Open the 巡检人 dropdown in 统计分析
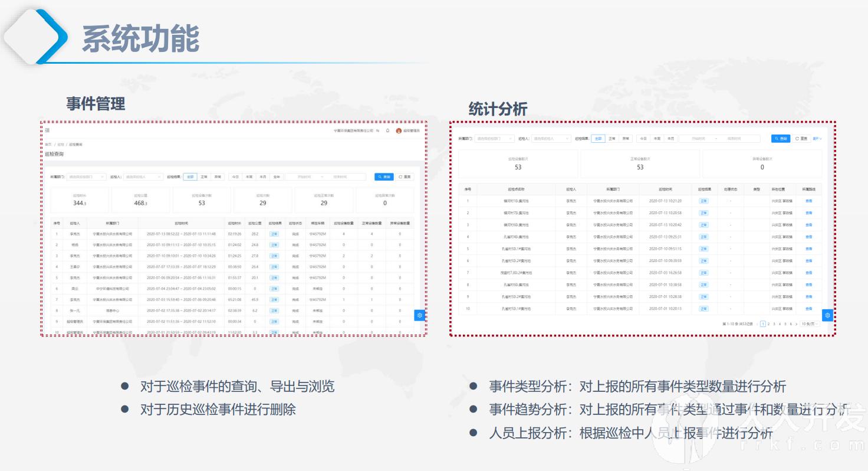The height and width of the screenshot is (471, 868). pos(551,139)
